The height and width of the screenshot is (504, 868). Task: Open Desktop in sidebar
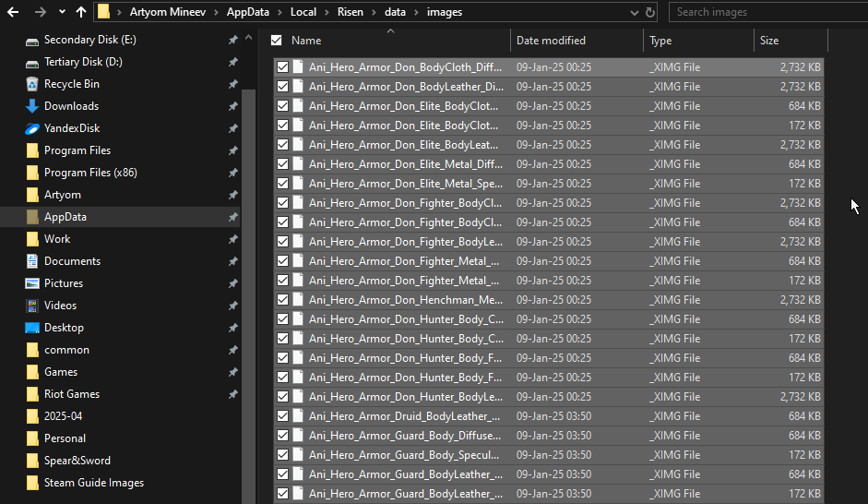pos(64,328)
